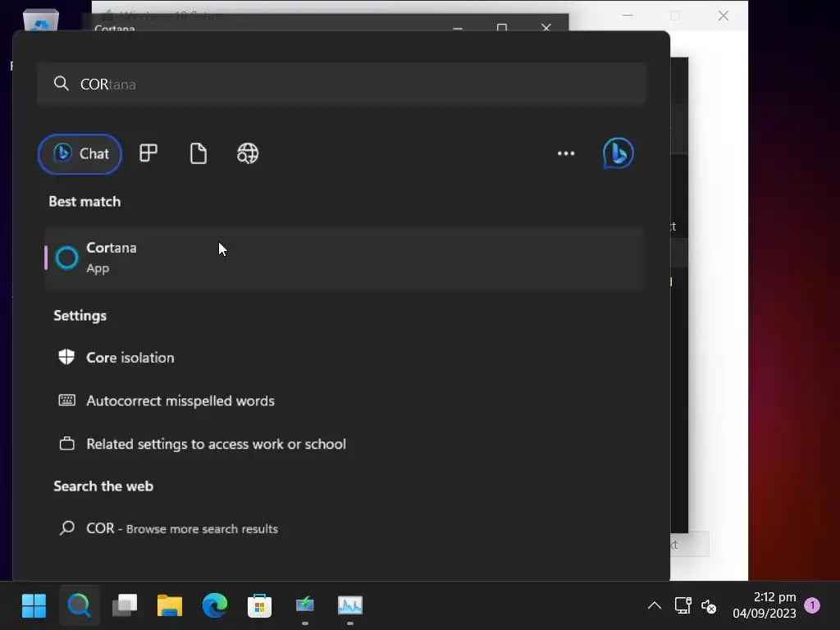
Task: Open notification badge showing 1
Action: (x=812, y=605)
